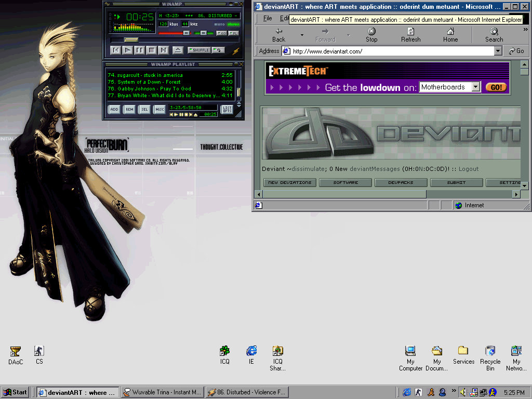
Task: Open DAoC desktop icon
Action: tap(16, 355)
